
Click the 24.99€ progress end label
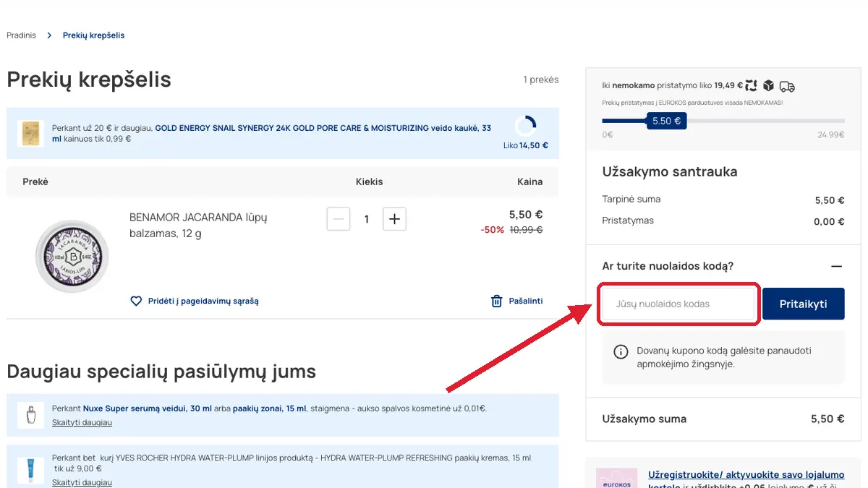pyautogui.click(x=831, y=134)
